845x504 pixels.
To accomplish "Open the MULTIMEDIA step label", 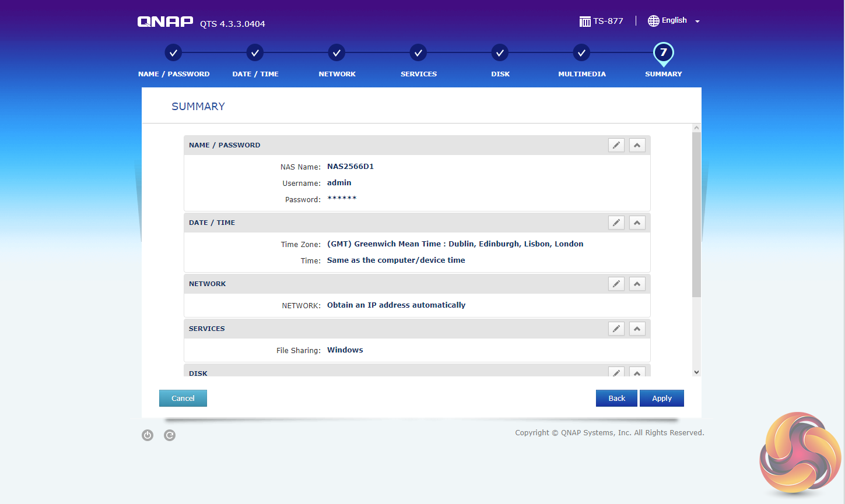I will click(x=582, y=74).
